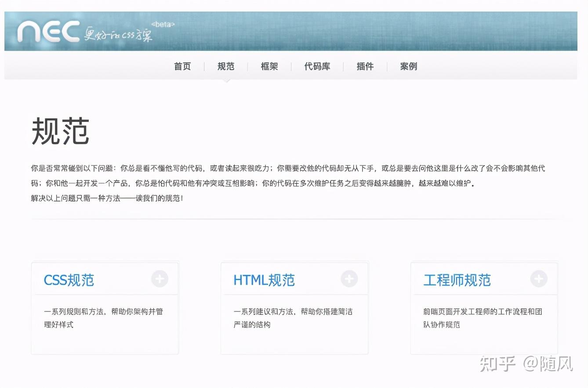Select the 规范 navigation item

tap(226, 66)
